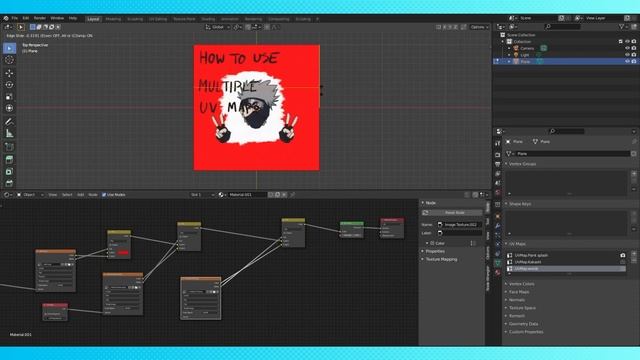Image resolution: width=640 pixels, height=360 pixels.
Task: Hide the Plane in the outliner
Action: [627, 61]
